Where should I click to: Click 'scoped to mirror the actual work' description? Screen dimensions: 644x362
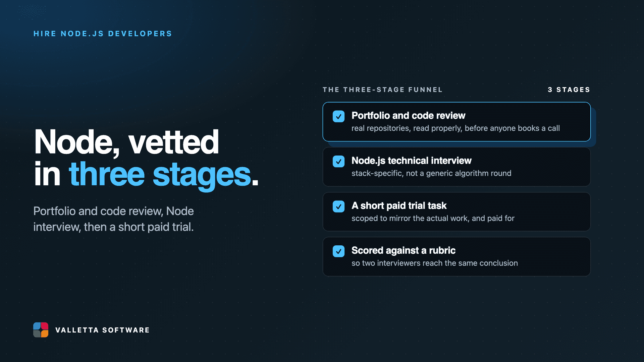(433, 218)
